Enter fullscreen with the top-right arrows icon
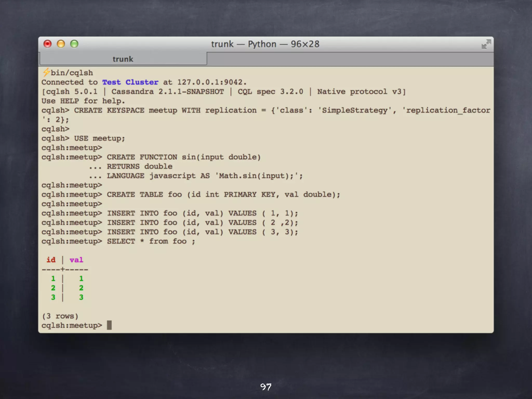Image resolution: width=532 pixels, height=399 pixels. 486,44
